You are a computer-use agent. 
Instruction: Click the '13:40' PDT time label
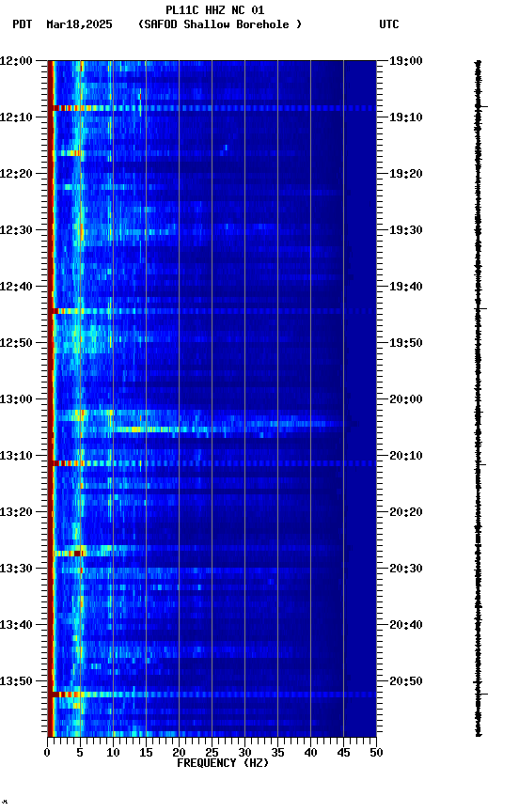pos(16,625)
